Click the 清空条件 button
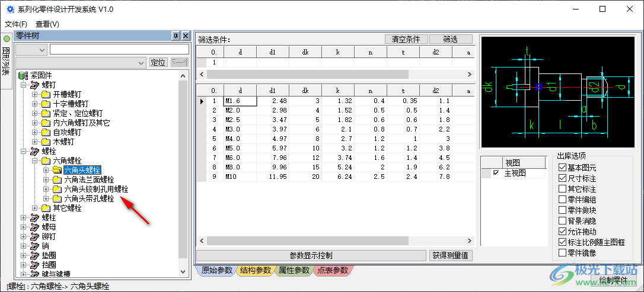 coord(406,39)
